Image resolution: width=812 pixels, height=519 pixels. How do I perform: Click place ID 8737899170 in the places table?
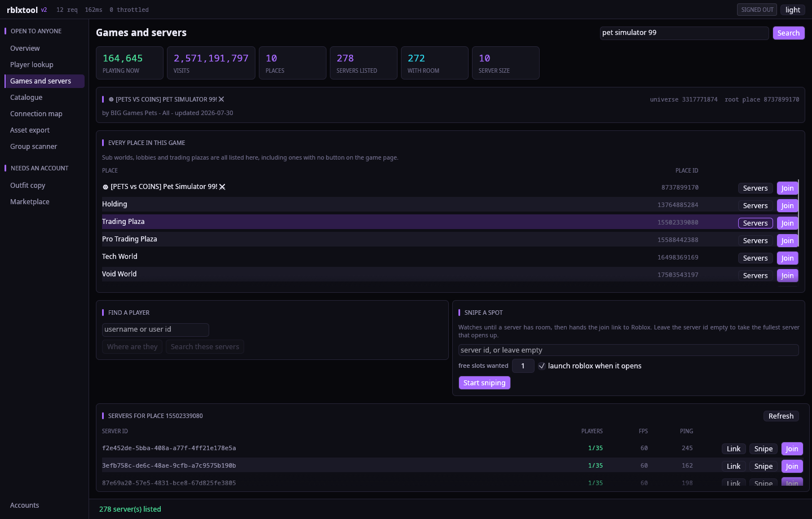pos(679,187)
